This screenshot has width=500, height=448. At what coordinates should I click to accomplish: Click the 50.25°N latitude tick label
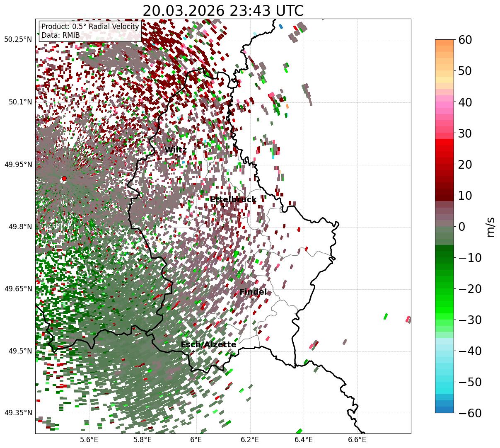coord(18,40)
